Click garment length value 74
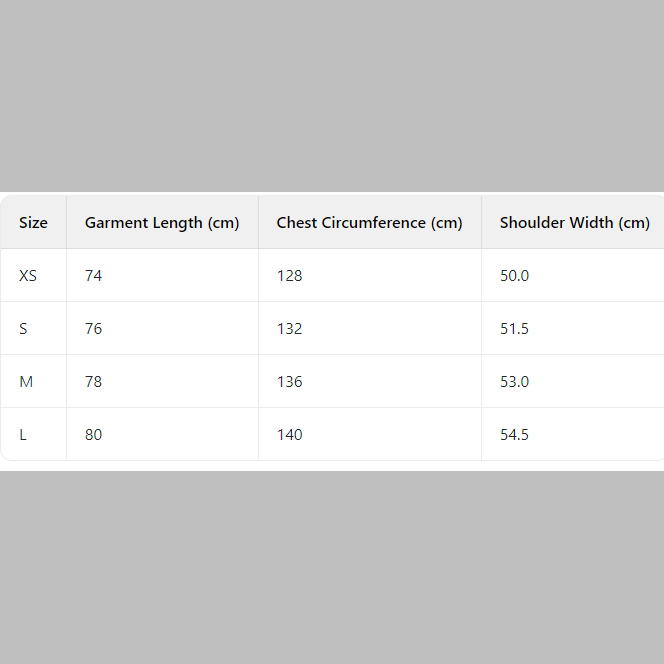This screenshot has height=664, width=664. (x=93, y=276)
